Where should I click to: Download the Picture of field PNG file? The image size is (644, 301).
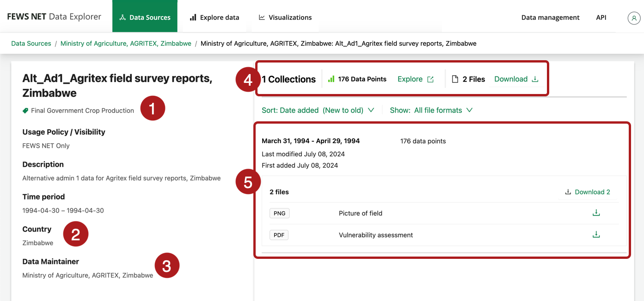(596, 213)
